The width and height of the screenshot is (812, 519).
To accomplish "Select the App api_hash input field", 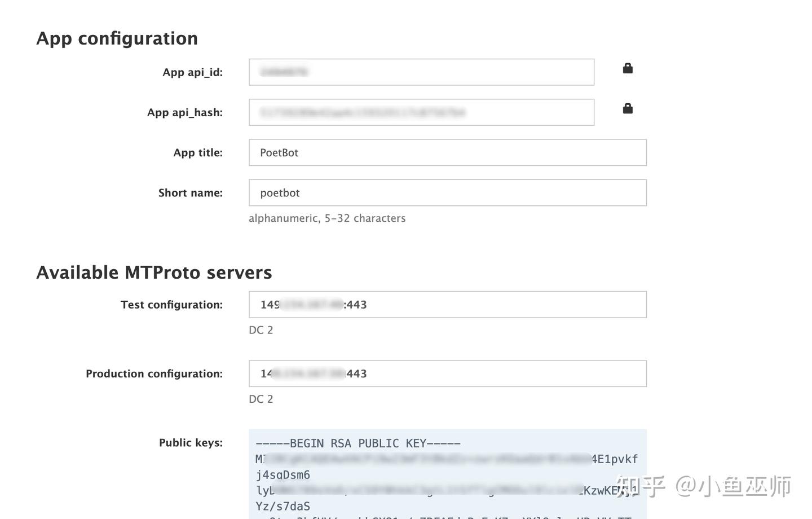I will [x=421, y=112].
